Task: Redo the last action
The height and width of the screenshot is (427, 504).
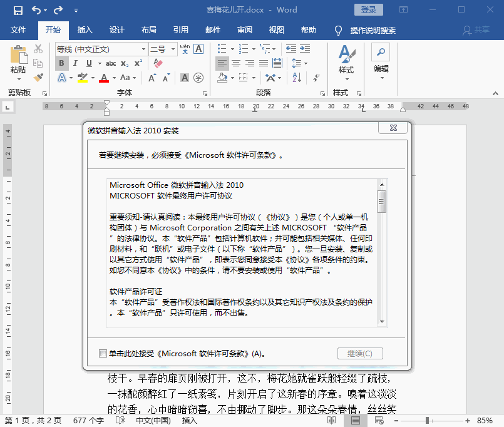Action: pos(58,10)
